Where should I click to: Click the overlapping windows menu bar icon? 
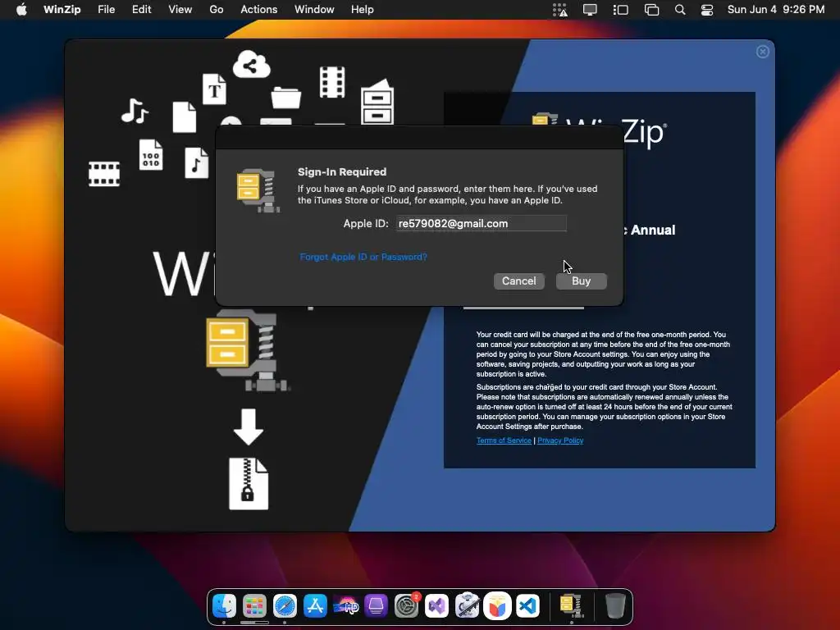click(x=651, y=10)
